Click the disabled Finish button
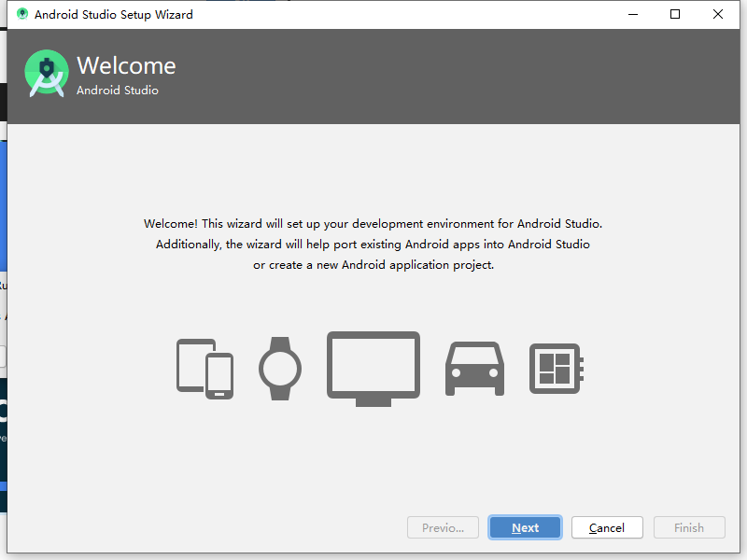 [689, 527]
